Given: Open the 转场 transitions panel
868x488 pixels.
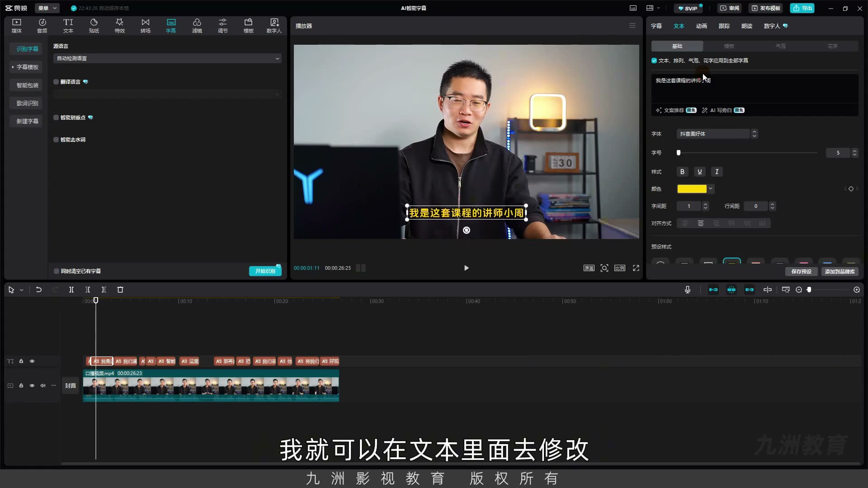Looking at the screenshot, I should (145, 26).
